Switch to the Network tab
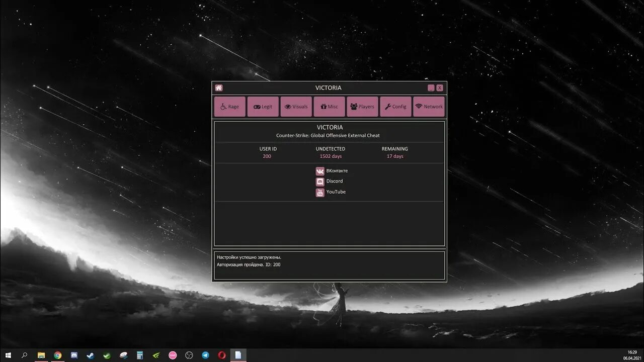644x362 pixels. (x=429, y=107)
